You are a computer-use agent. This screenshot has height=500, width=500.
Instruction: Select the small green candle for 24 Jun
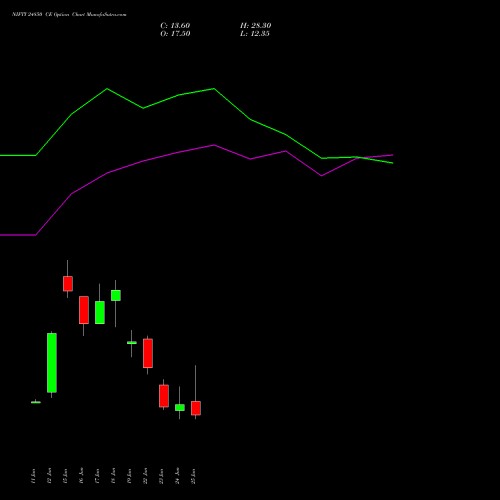(180, 407)
